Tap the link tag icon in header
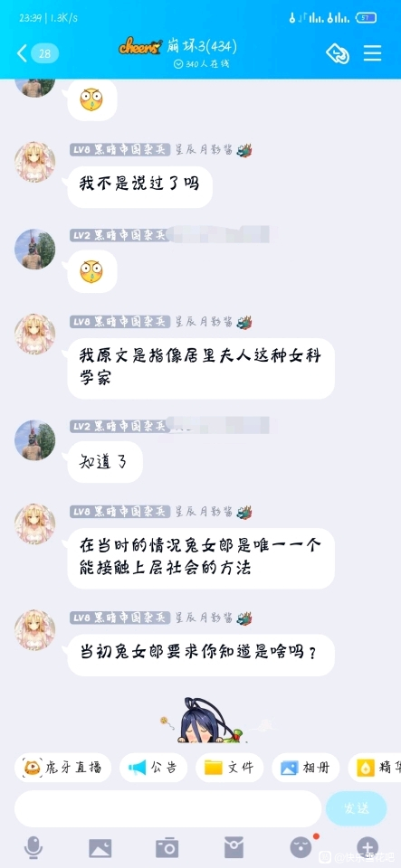The image size is (401, 868). coord(338,53)
